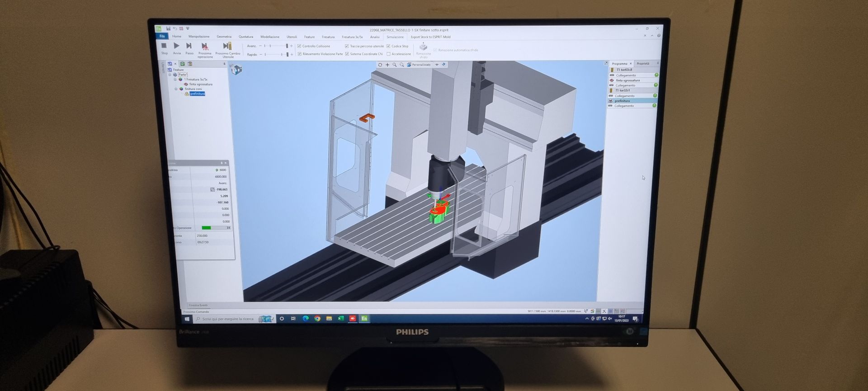Switch to the Analisi ribbon tab
The image size is (868, 391).
point(375,37)
